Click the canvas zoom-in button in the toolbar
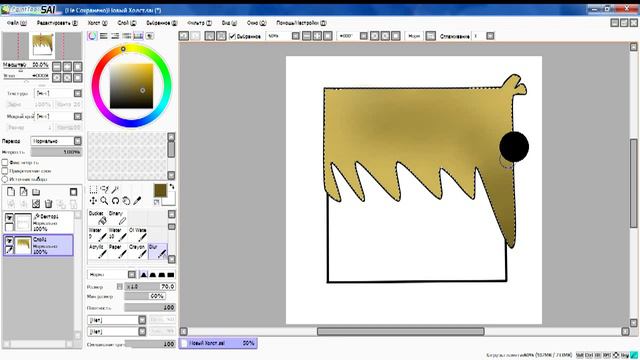Screen dimensions: 640x360 317,36
